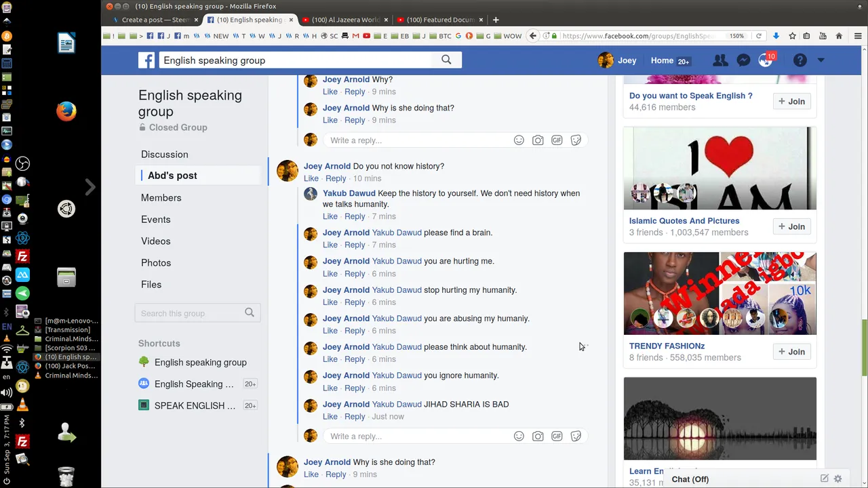This screenshot has width=868, height=488.
Task: Open the Quick Help question mark icon
Action: [x=800, y=60]
